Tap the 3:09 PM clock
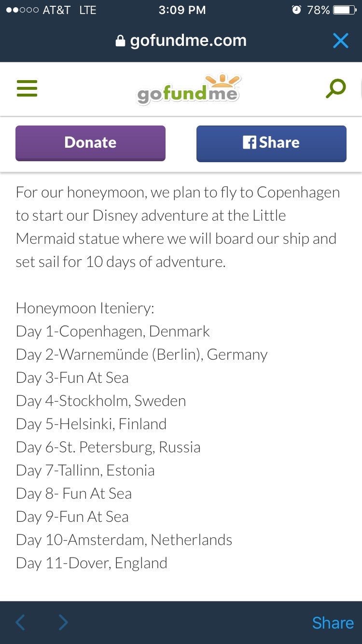The image size is (362, 644). (182, 10)
